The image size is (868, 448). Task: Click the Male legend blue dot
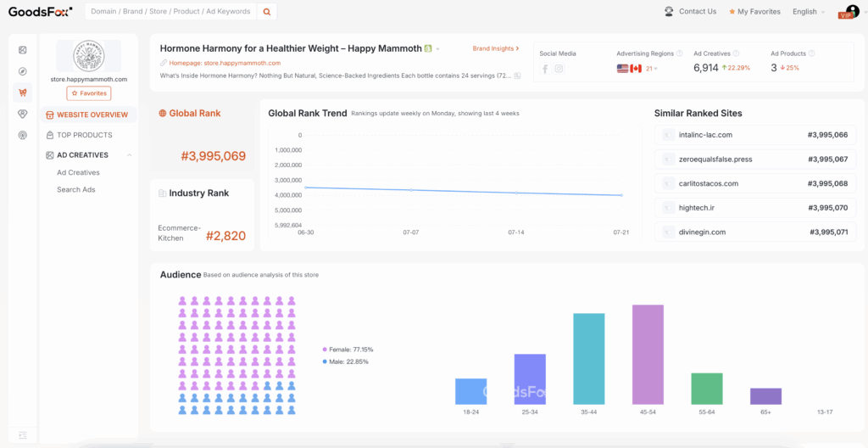[325, 361]
